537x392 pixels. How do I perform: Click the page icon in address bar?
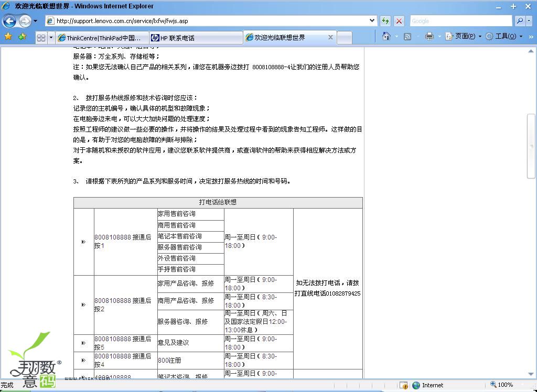pos(50,21)
